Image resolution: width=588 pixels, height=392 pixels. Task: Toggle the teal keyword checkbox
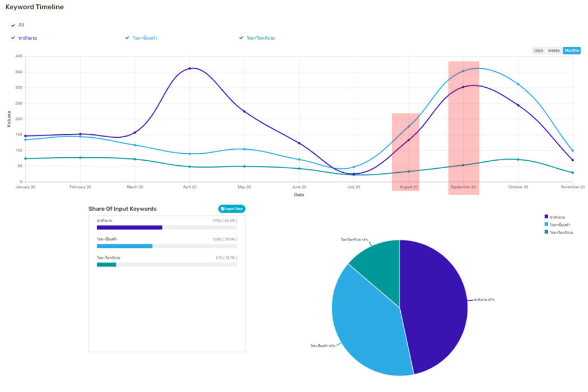coord(241,38)
